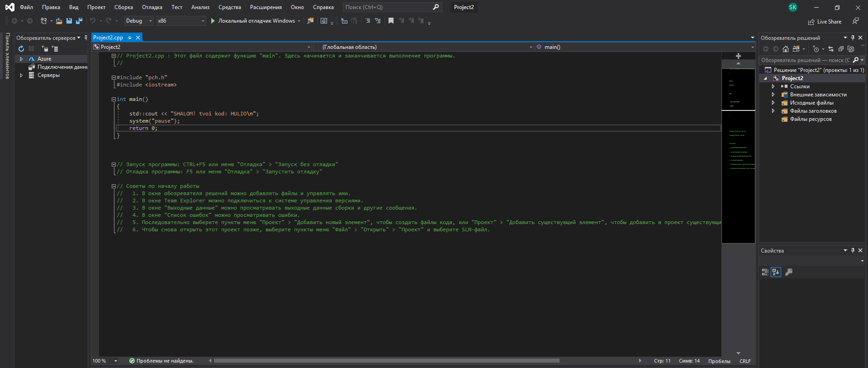Image resolution: width=868 pixels, height=368 pixels.
Task: Click the uncomment selected lines icon
Action: tap(378, 21)
